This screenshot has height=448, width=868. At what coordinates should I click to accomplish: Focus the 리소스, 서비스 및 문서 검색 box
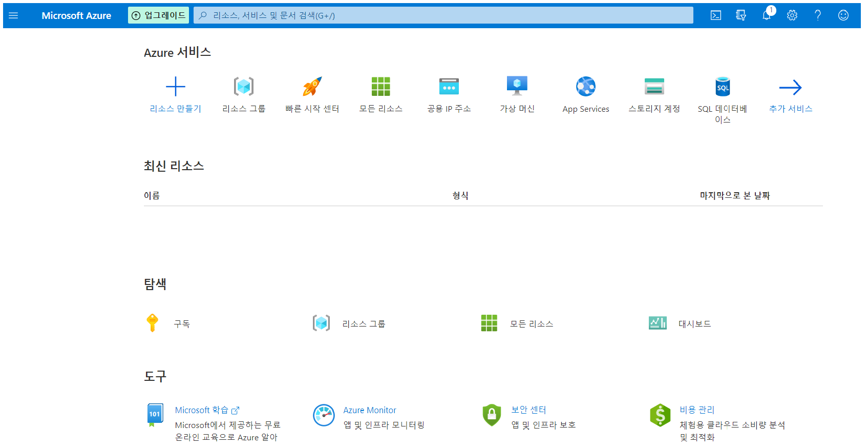pyautogui.click(x=443, y=15)
